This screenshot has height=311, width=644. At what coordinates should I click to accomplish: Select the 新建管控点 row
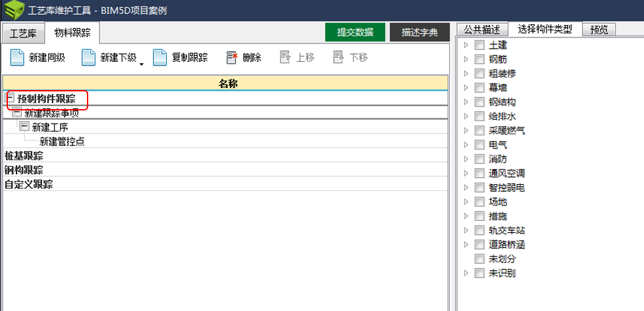[x=225, y=141]
